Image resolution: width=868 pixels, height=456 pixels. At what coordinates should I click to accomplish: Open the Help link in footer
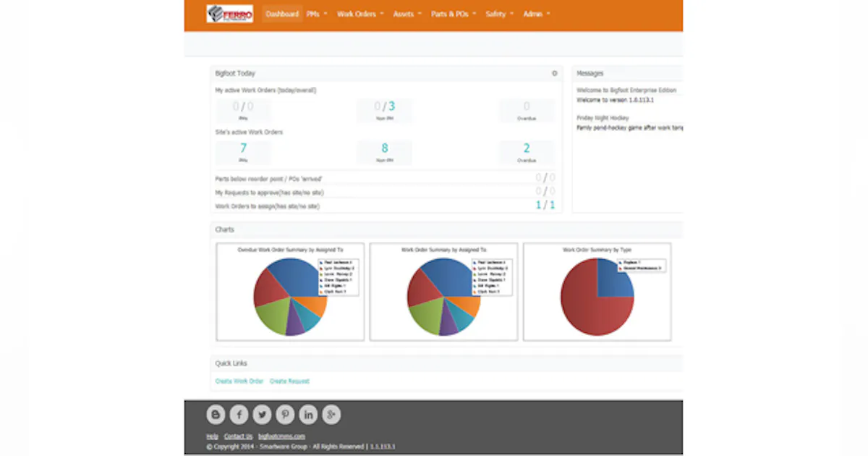pyautogui.click(x=212, y=436)
